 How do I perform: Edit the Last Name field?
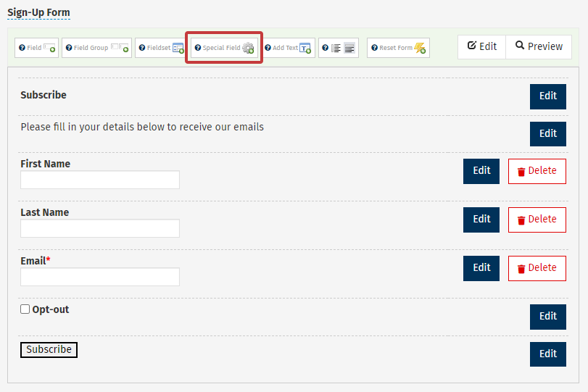pos(481,220)
